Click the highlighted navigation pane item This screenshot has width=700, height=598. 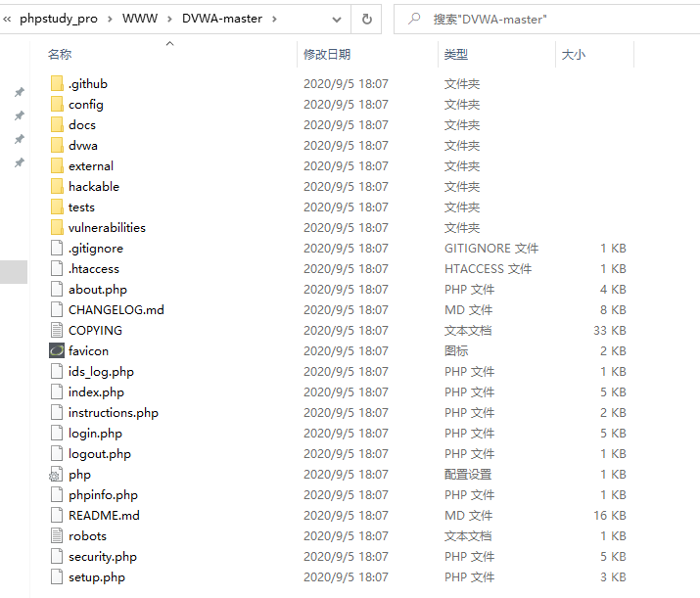(14, 272)
